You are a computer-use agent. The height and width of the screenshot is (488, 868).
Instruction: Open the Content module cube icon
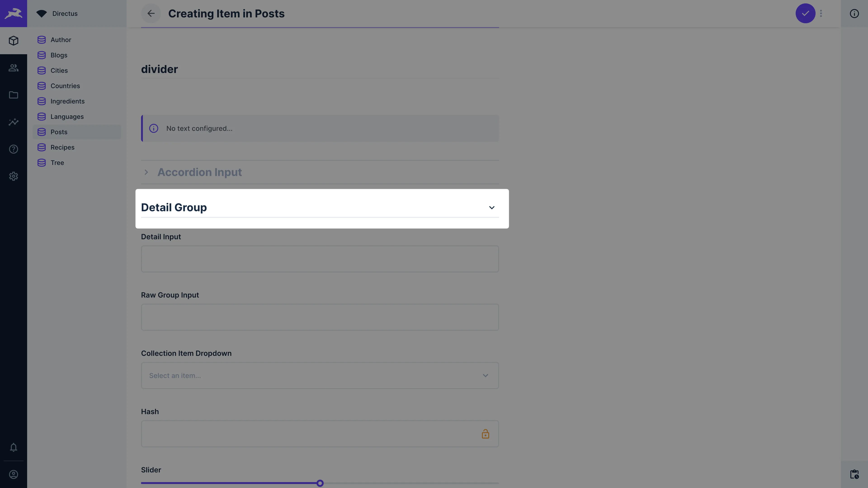[x=14, y=40]
